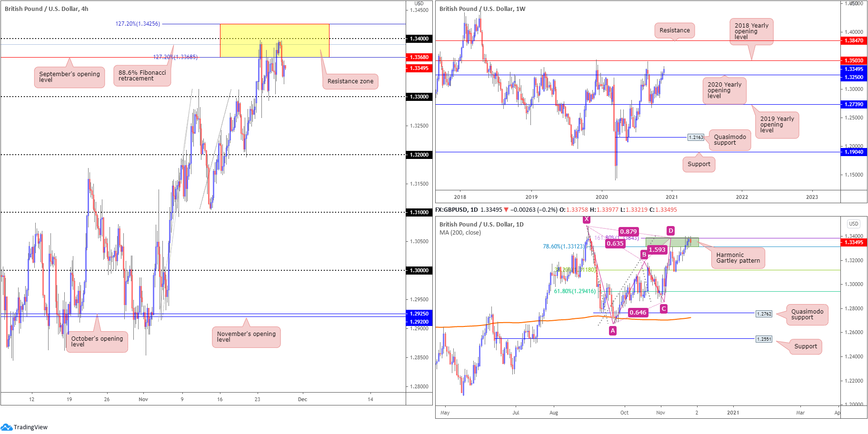Screen dimensions: 868x434
Task: Click the 'Resistance zone' callout on 4h chart
Action: [350, 81]
